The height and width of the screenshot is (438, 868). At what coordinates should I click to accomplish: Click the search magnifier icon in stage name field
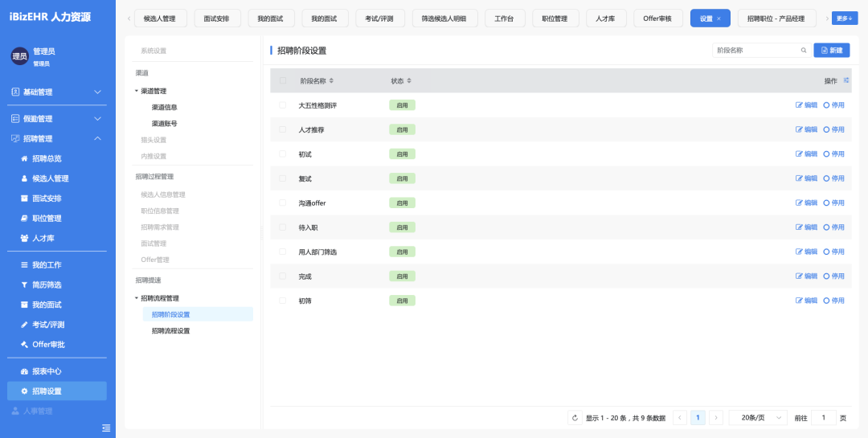coord(803,51)
